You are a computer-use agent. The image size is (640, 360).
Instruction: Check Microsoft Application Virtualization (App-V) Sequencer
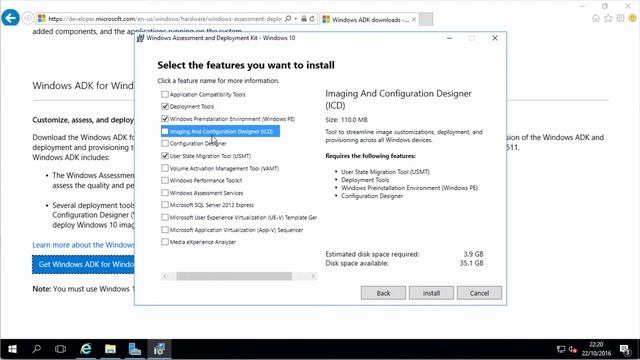[x=165, y=230]
